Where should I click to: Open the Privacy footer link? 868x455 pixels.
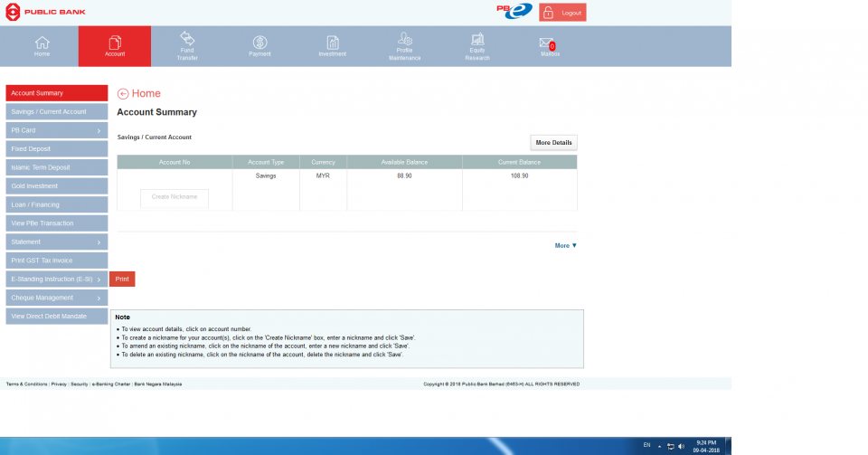59,384
